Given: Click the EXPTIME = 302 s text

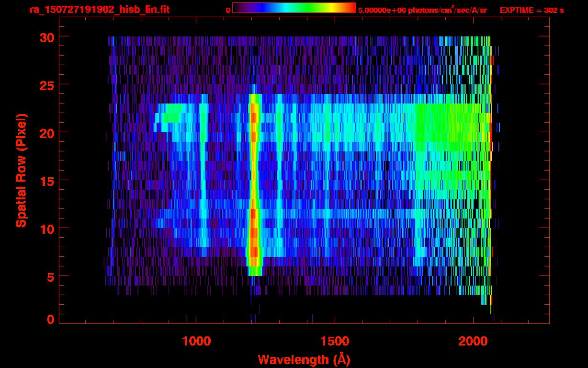Looking at the screenshot, I should (531, 10).
